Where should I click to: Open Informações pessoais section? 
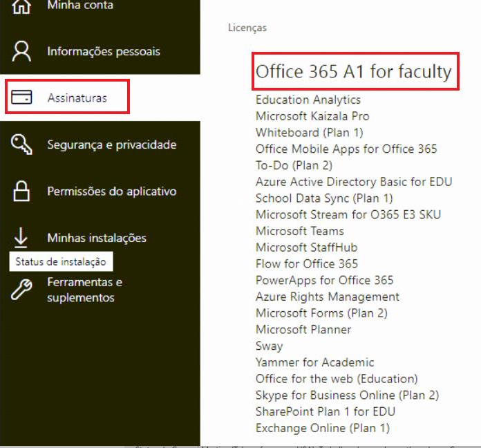coord(104,51)
